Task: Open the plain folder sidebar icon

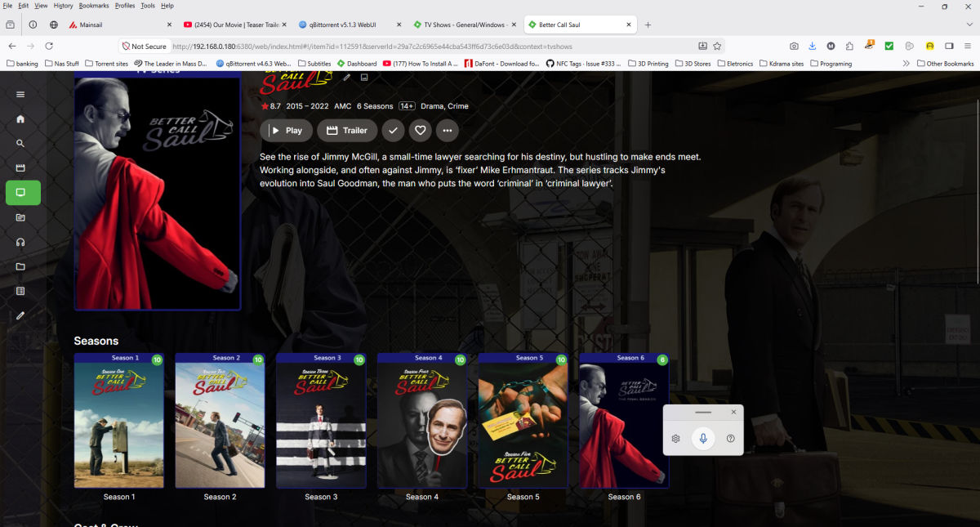Action: (x=20, y=266)
